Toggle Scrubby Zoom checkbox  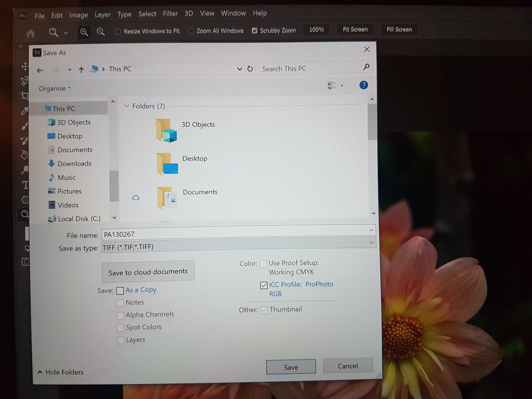pyautogui.click(x=255, y=31)
